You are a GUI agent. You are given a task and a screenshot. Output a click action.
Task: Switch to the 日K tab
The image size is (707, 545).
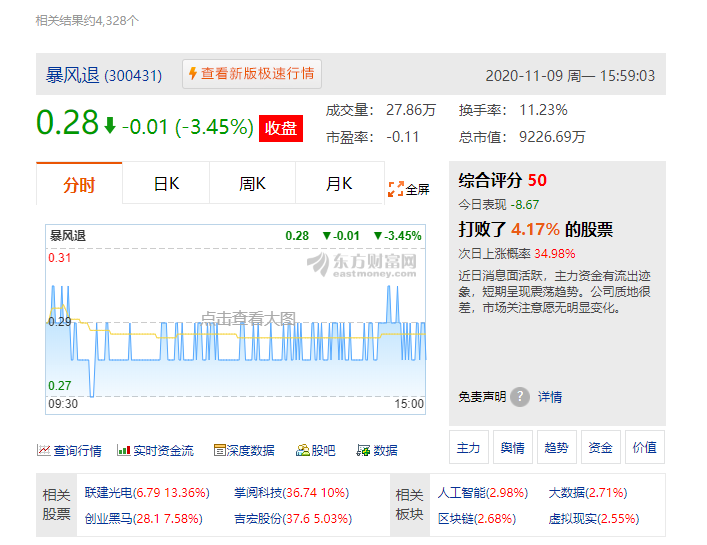click(166, 183)
